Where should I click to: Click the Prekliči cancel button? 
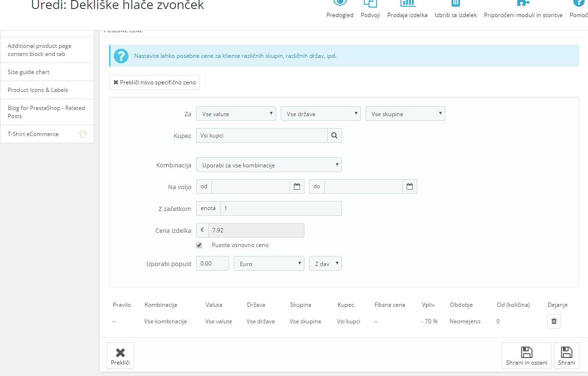[120, 356]
